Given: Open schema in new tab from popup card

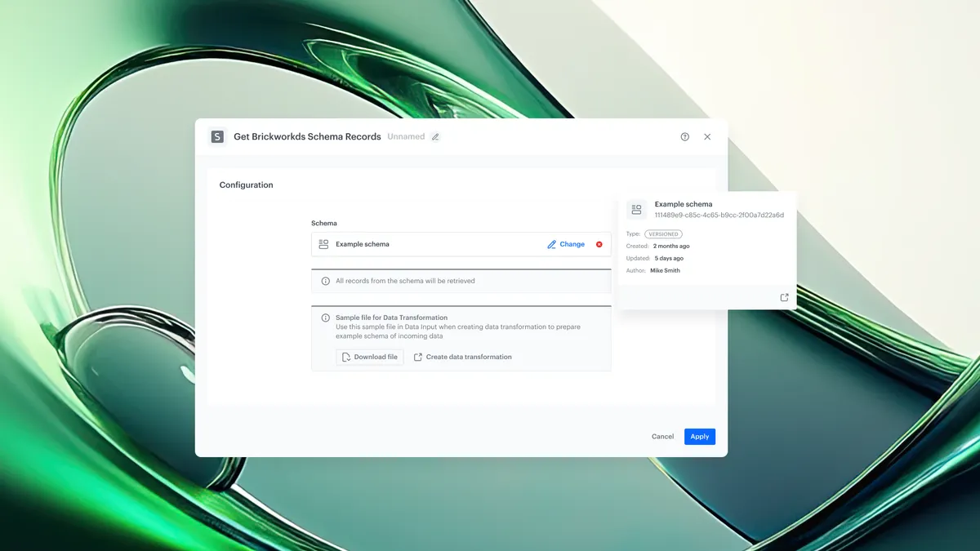Looking at the screenshot, I should point(785,298).
